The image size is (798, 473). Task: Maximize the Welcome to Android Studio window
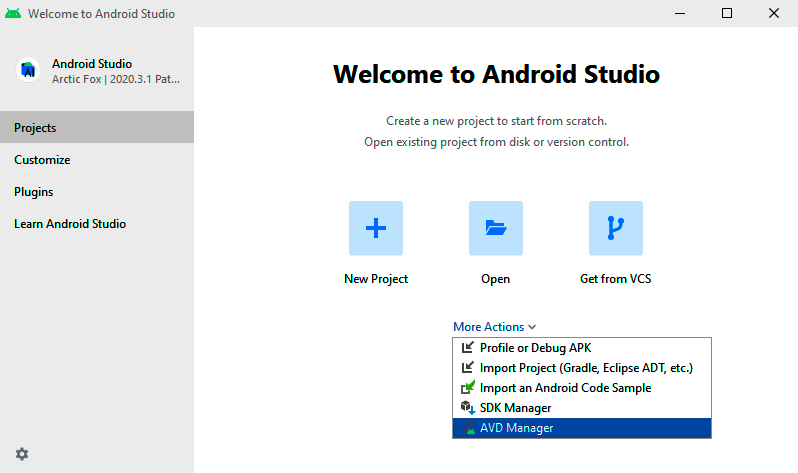(727, 14)
